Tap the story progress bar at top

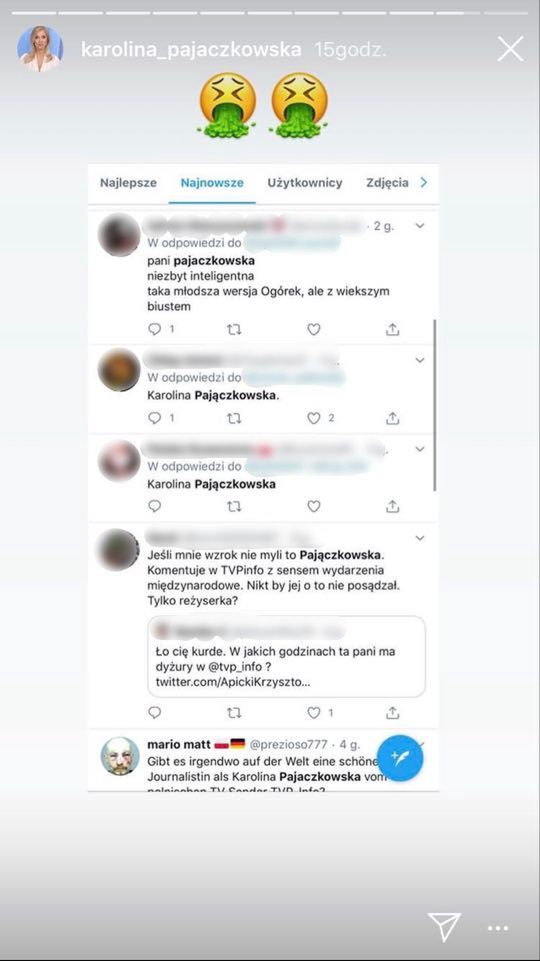270,12
